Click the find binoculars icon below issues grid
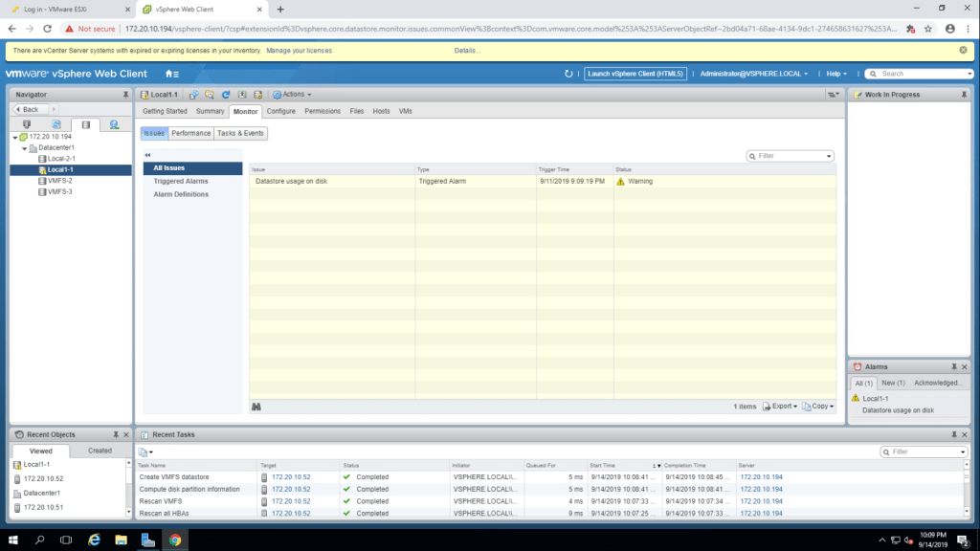The image size is (980, 551). pos(256,407)
